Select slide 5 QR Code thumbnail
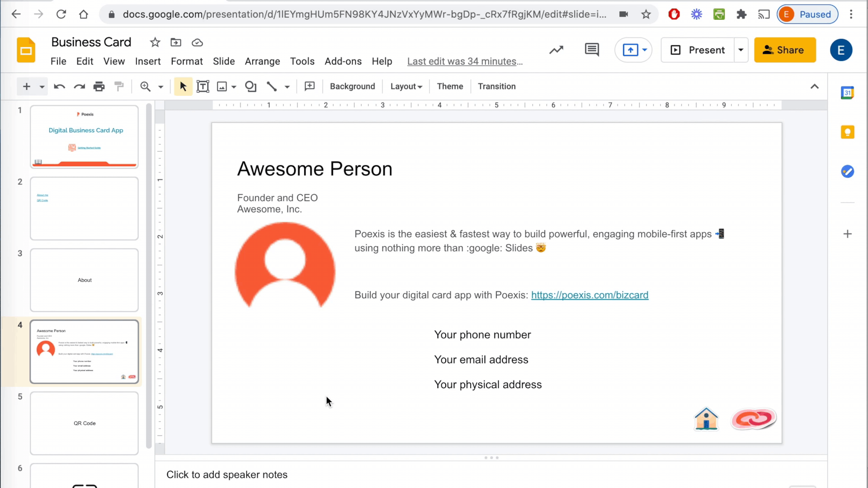The width and height of the screenshot is (868, 488). [84, 423]
